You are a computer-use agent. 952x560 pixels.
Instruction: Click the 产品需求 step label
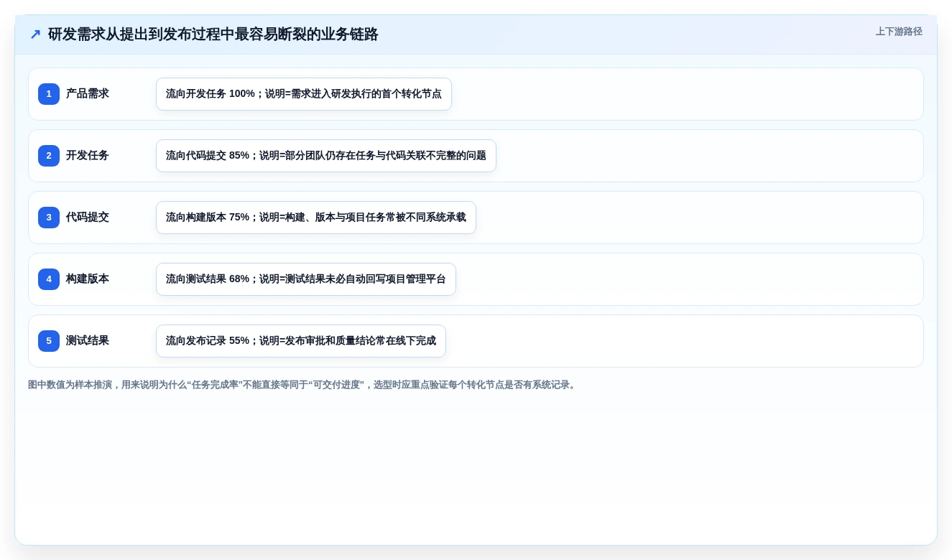pos(88,94)
